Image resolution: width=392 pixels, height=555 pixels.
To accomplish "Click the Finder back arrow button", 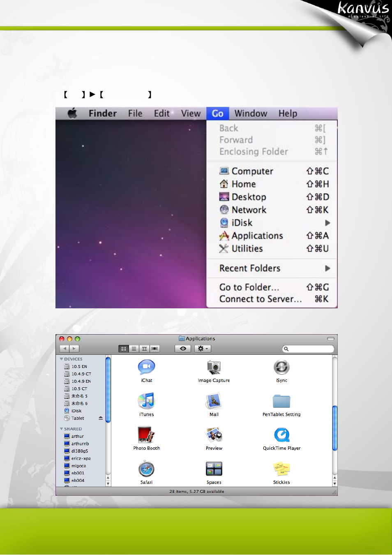I will [x=65, y=349].
